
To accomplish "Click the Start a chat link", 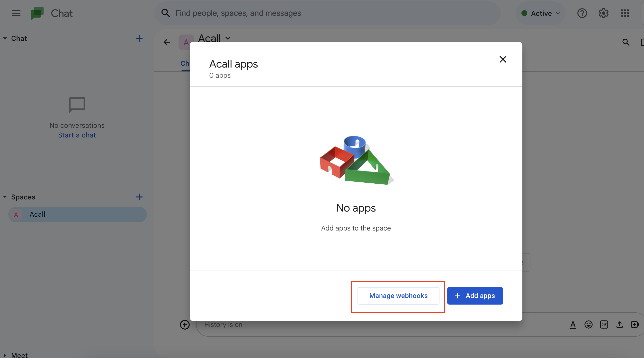I will pyautogui.click(x=77, y=135).
